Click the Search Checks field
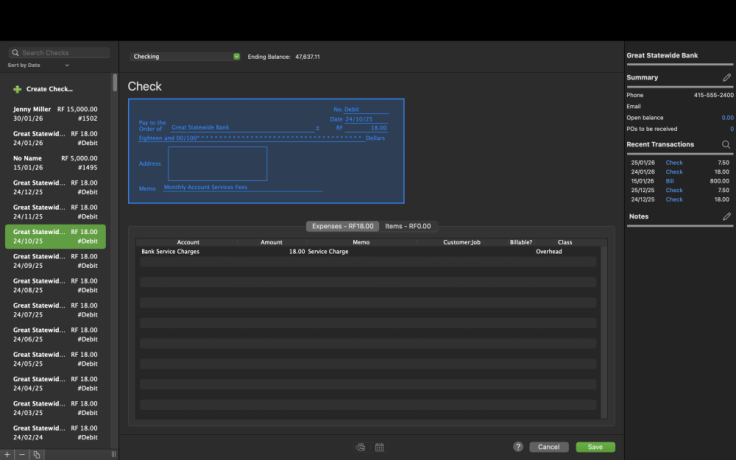Viewport: 736px width, 460px height. coord(60,53)
